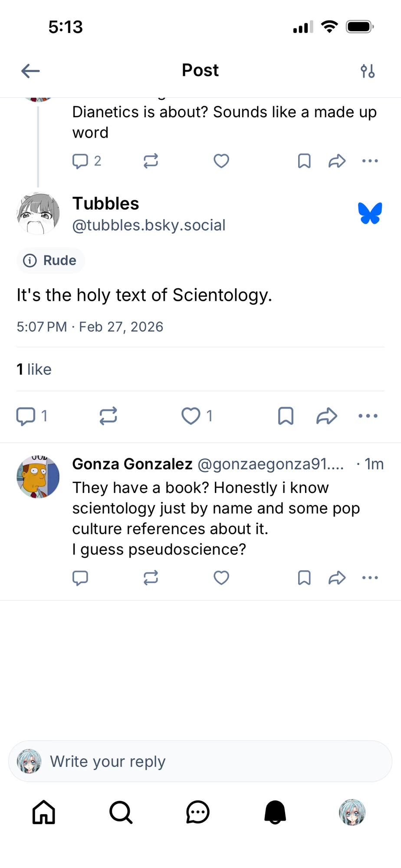Tap the Rude label badge
Image resolution: width=401 pixels, height=868 pixels.
pyautogui.click(x=51, y=260)
